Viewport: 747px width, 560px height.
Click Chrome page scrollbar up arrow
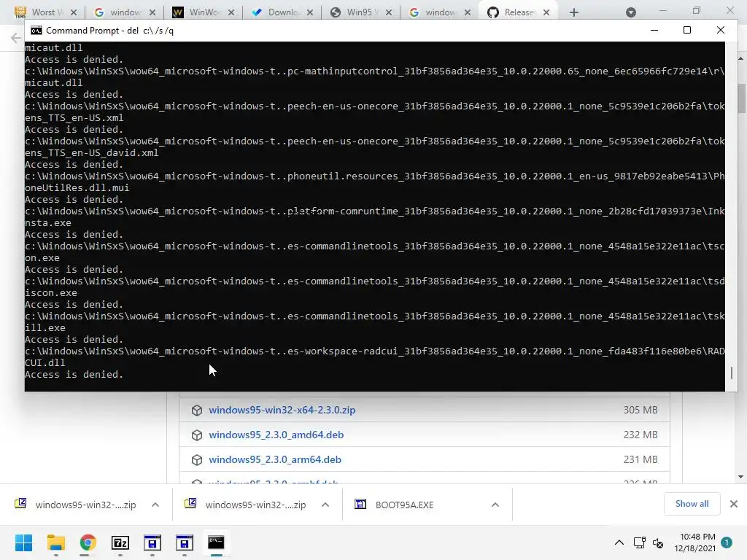[741, 58]
